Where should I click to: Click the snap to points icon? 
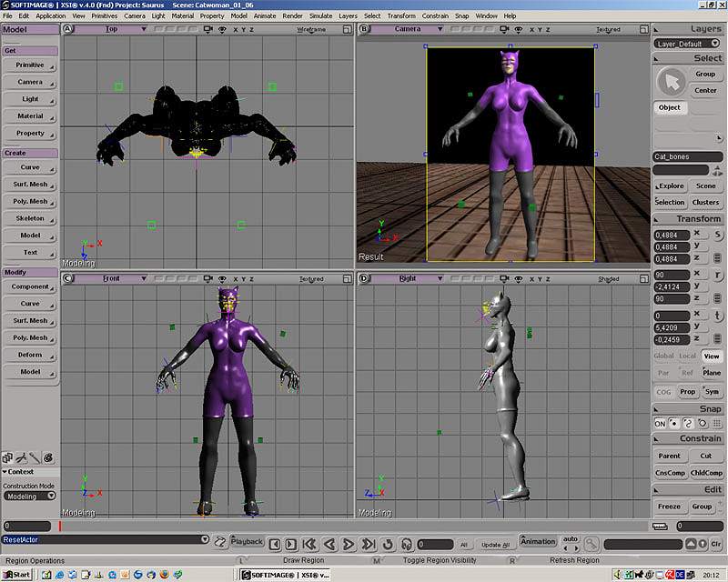click(674, 424)
